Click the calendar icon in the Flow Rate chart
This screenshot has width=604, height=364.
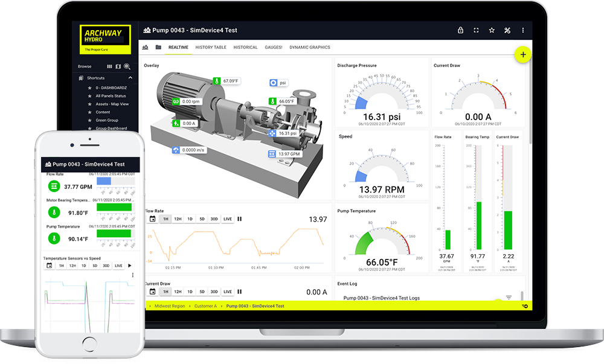pyautogui.click(x=152, y=219)
